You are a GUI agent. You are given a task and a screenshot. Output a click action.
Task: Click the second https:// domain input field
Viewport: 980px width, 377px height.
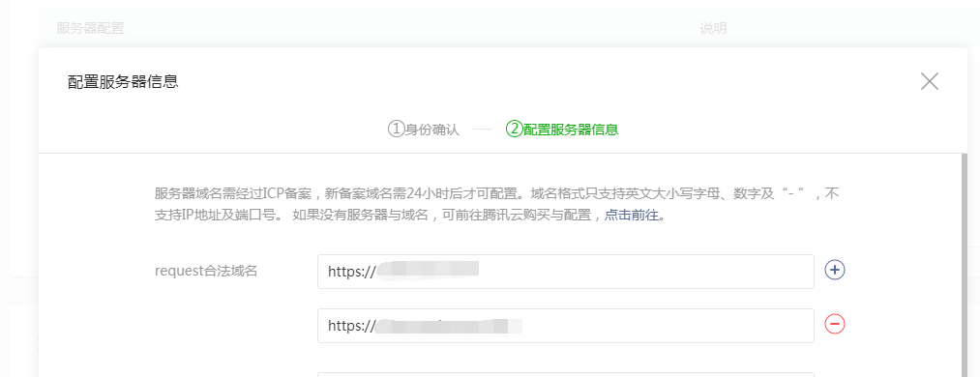point(566,325)
